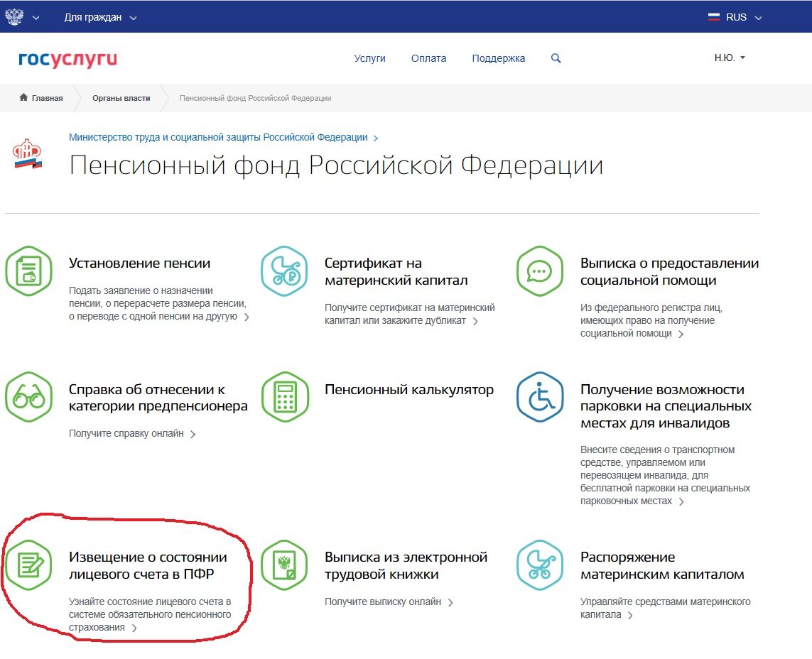
Task: Click the maternity capital certificate stroller icon
Action: (x=284, y=271)
